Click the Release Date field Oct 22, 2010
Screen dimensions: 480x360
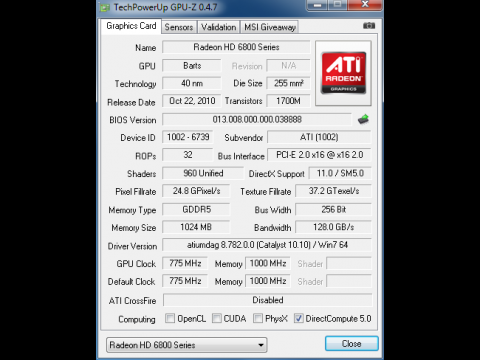click(192, 101)
